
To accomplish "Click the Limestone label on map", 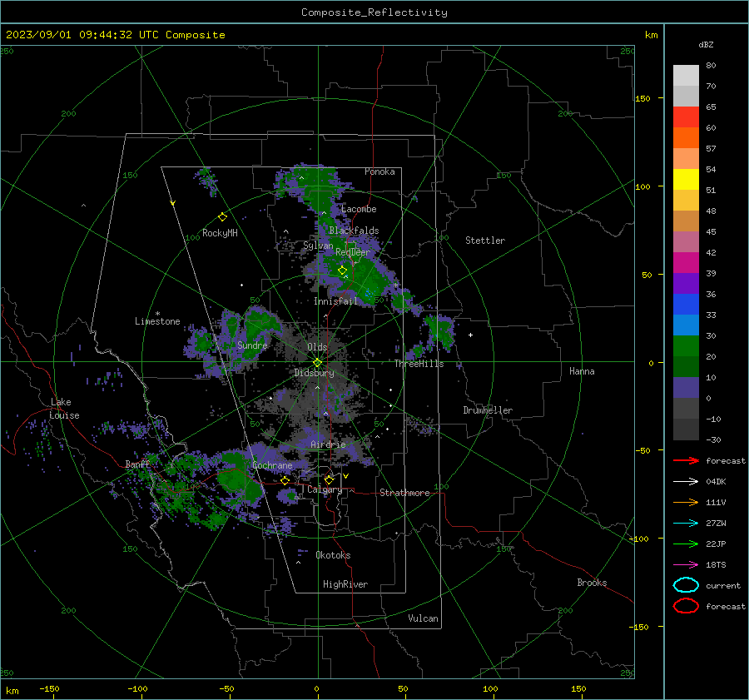I will click(157, 321).
